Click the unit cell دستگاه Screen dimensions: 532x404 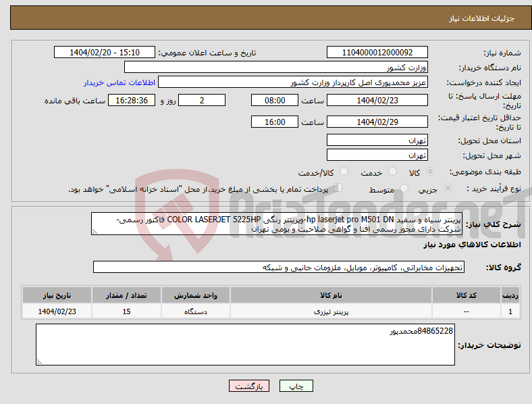tap(196, 311)
